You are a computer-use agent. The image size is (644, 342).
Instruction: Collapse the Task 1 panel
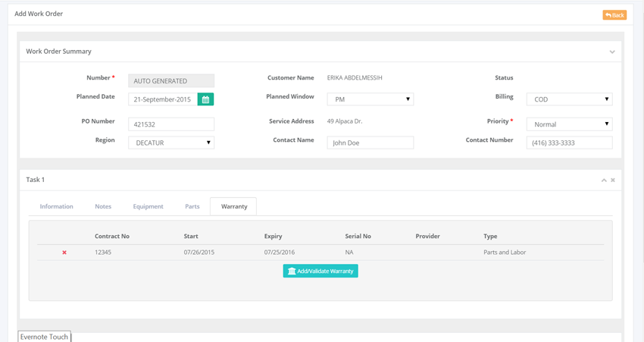click(x=604, y=180)
